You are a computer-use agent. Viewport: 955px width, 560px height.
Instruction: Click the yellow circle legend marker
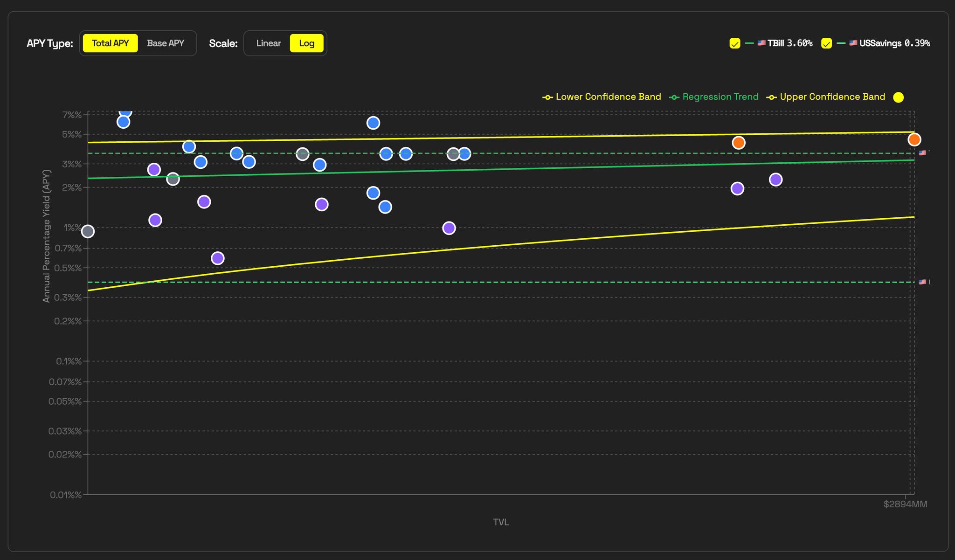click(x=898, y=97)
